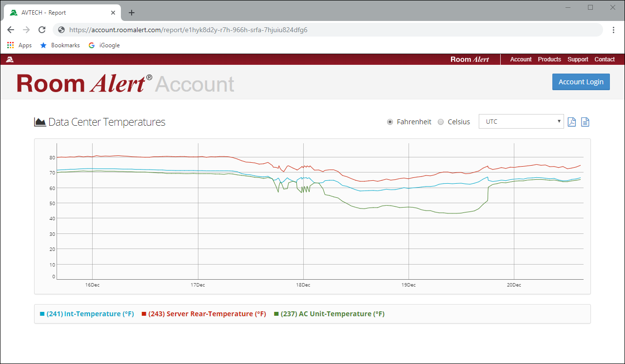
Task: Click the AVTECH logo in the red navigation bar
Action: click(x=10, y=59)
